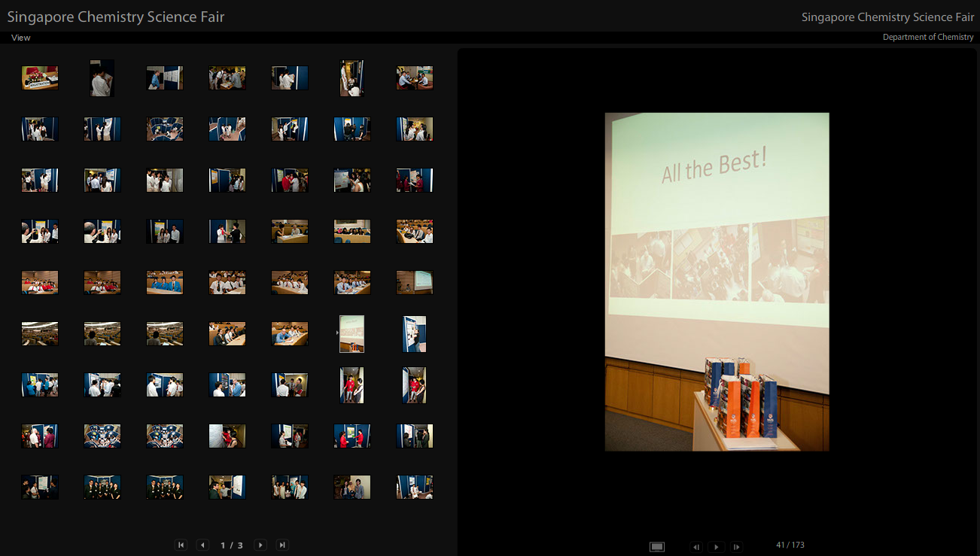Screen dimensions: 980x556
Task: Go to the next thumbnail page
Action: click(x=260, y=545)
